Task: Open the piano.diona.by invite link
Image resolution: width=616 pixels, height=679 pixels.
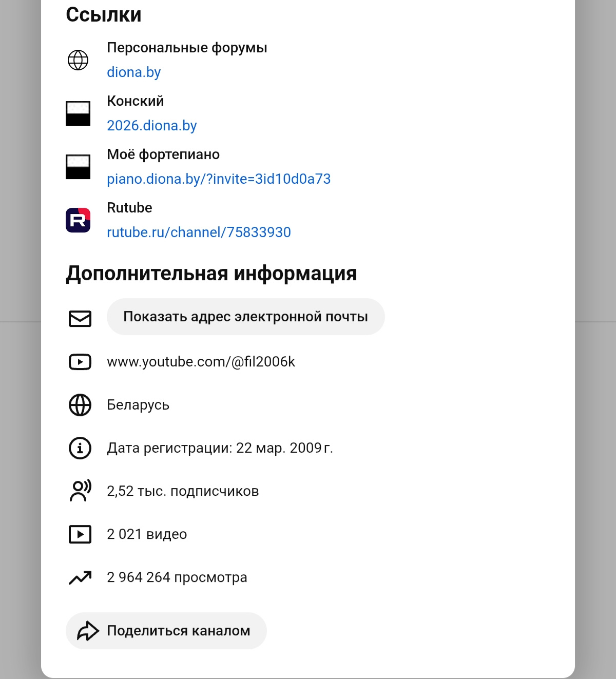Action: click(x=219, y=179)
